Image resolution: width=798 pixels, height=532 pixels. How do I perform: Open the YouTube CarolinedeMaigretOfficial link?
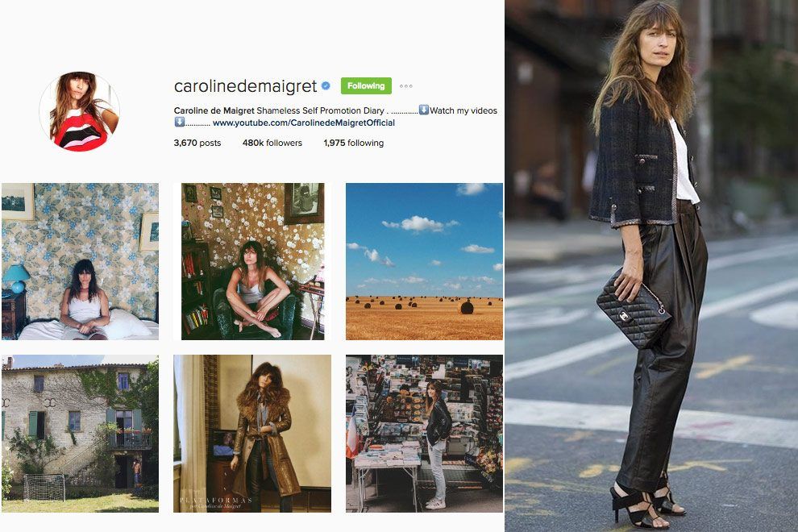click(303, 123)
